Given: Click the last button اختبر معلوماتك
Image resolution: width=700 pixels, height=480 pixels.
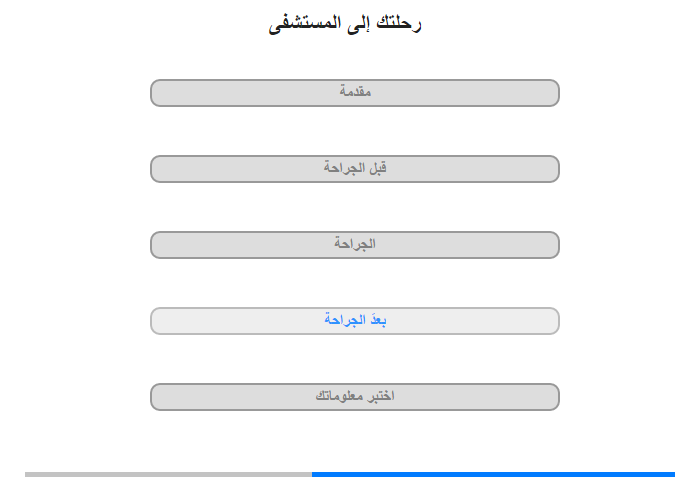Looking at the screenshot, I should pyautogui.click(x=354, y=397).
